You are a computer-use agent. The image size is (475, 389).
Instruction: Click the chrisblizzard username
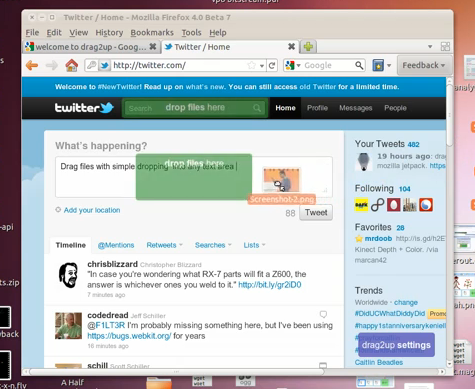pos(112,264)
